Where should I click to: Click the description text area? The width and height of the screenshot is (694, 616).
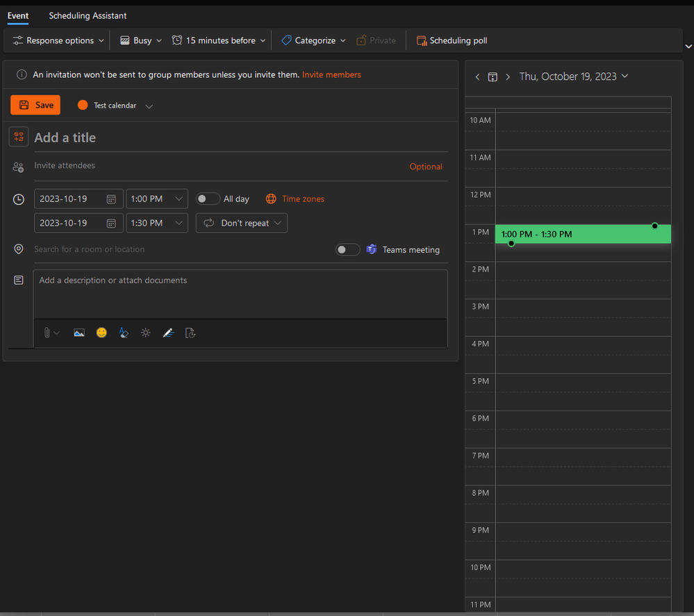coord(240,294)
